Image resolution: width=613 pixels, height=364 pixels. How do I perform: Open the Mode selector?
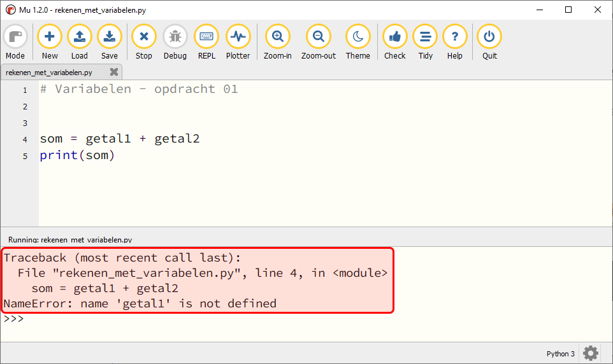point(15,42)
